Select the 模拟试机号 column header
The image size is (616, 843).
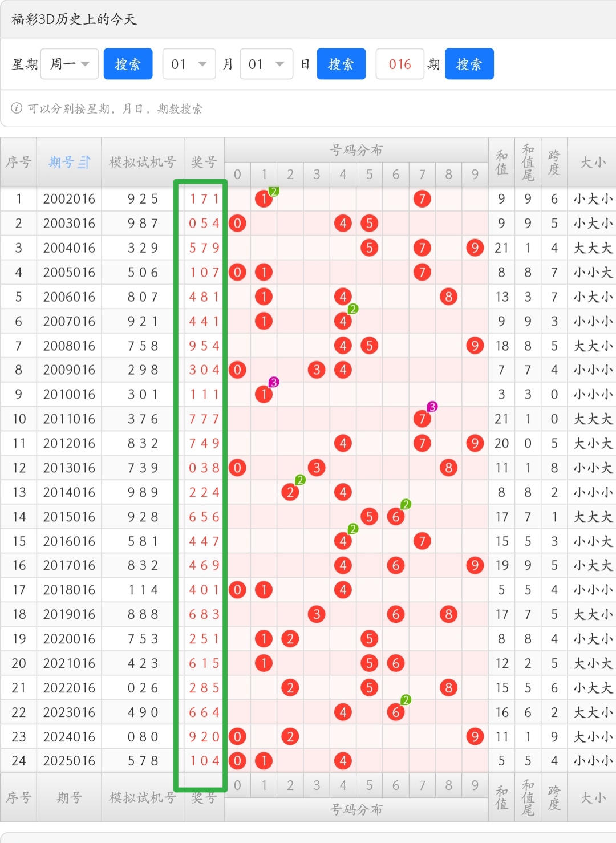143,163
